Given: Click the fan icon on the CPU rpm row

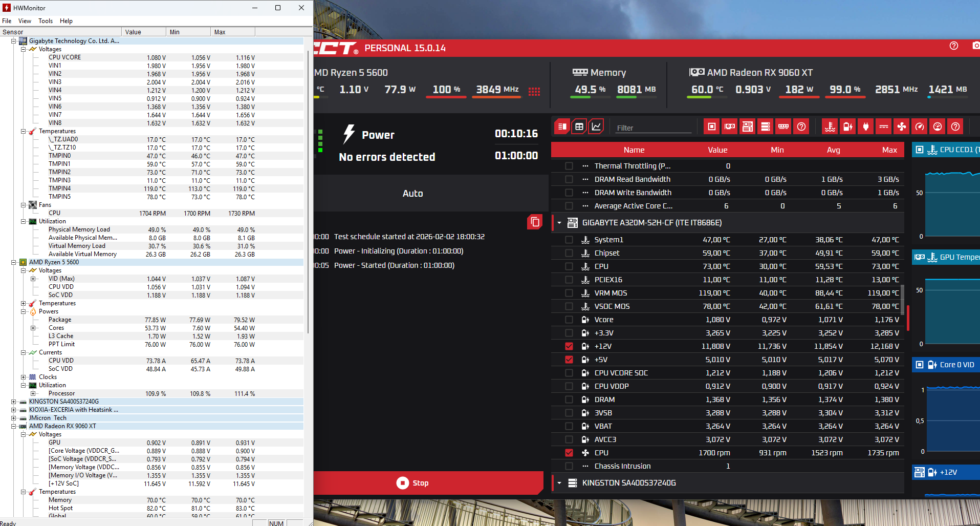Looking at the screenshot, I should click(585, 453).
